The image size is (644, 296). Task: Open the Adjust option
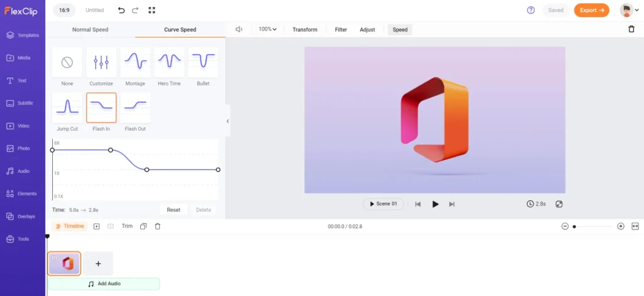point(367,30)
